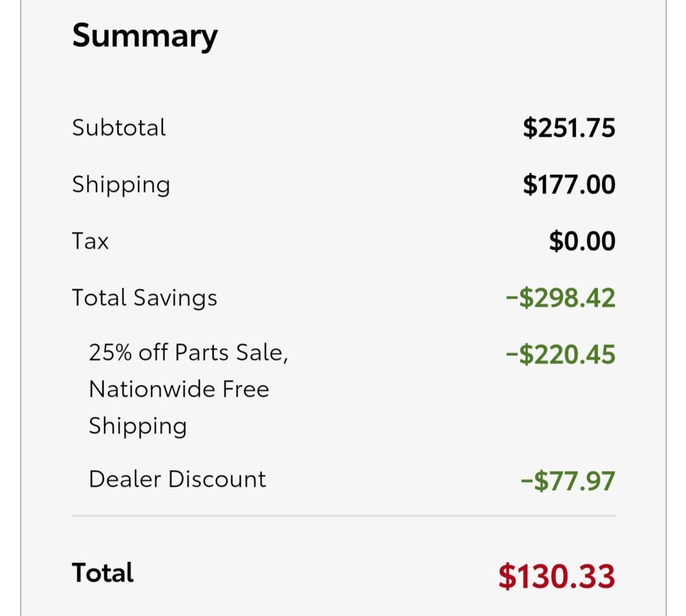Screen dimensions: 686x616
Task: Select the Subtotal label
Action: pyautogui.click(x=119, y=127)
